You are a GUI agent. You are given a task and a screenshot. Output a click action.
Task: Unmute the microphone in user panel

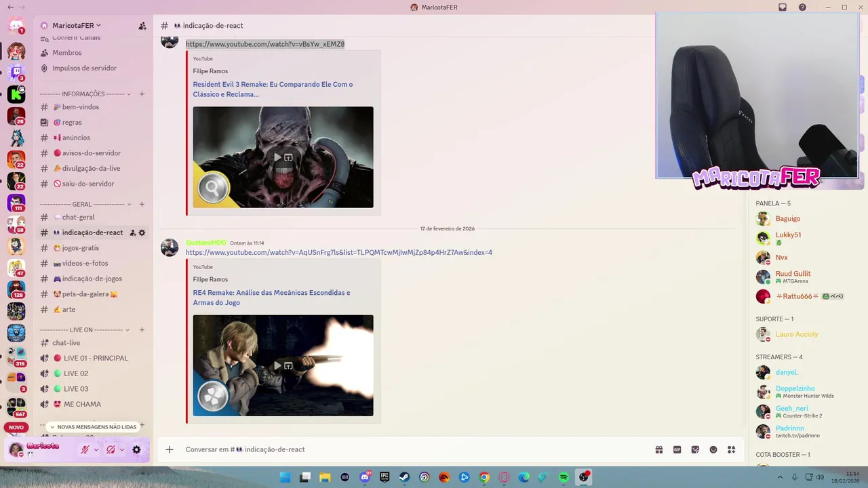point(85,449)
